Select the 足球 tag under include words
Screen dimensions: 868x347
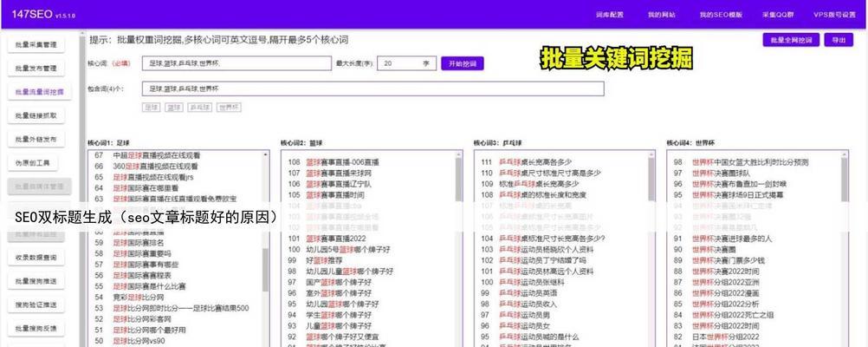tap(152, 108)
